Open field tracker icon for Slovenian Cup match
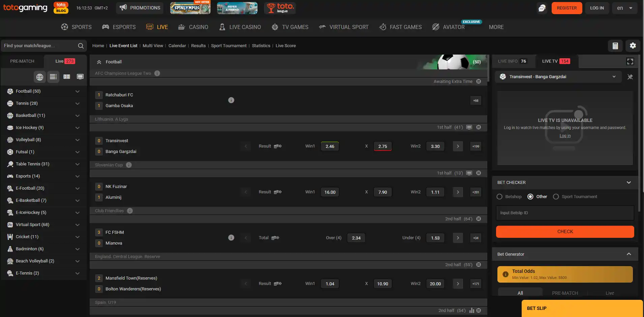Viewport: 644px width, 317px height. [479, 173]
